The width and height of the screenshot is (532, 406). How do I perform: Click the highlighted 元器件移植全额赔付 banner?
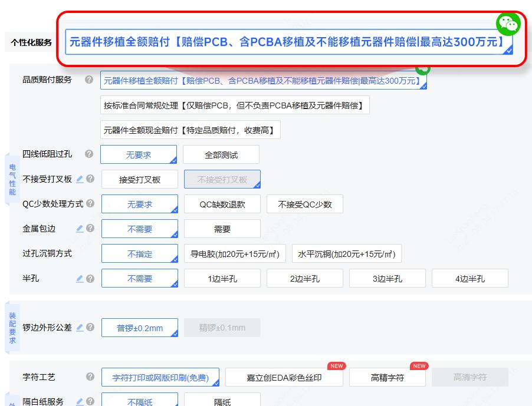(286, 42)
